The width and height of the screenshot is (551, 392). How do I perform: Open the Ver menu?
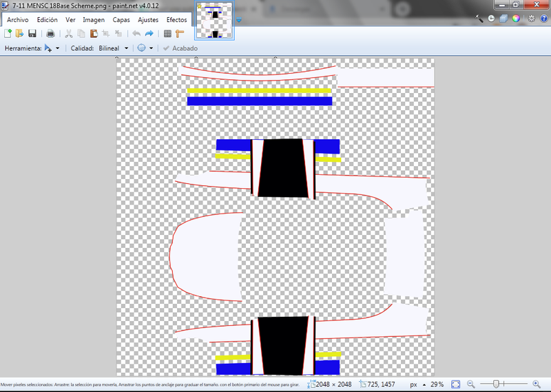[x=70, y=20]
